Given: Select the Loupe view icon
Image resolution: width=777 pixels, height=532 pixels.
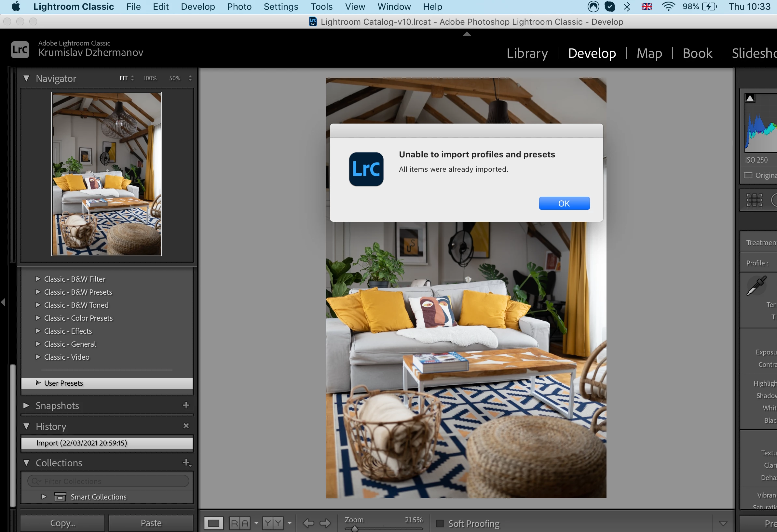Looking at the screenshot, I should coord(213,523).
